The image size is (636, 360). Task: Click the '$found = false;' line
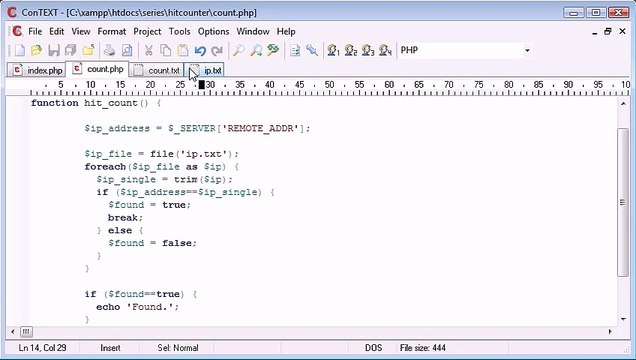(x=152, y=243)
